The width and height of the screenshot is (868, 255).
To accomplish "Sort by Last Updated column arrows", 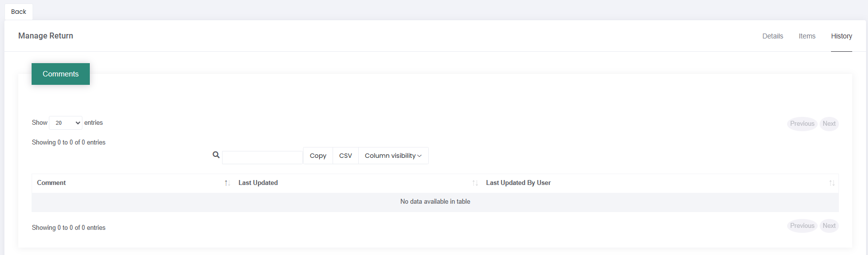I will point(475,183).
